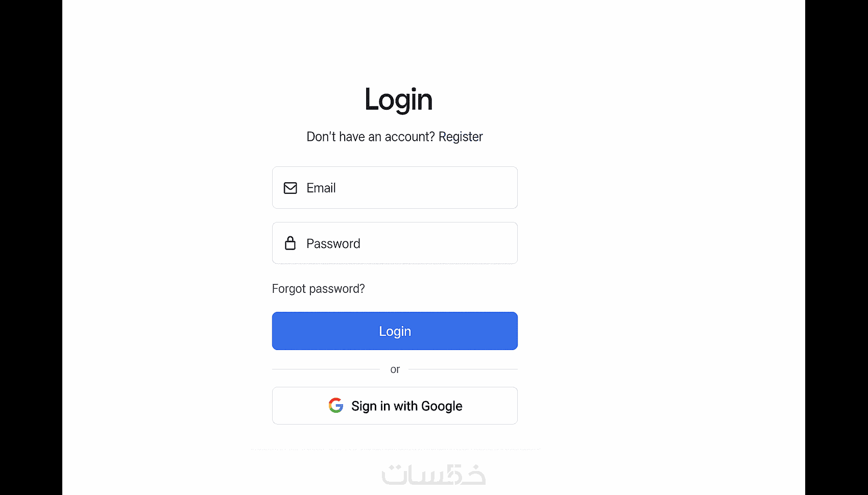Focus the Email input field
868x495 pixels.
click(x=395, y=187)
